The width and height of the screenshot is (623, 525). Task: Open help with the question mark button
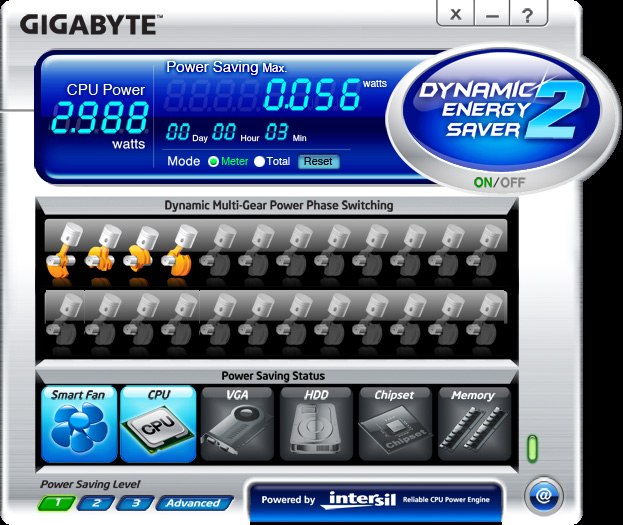coord(528,15)
